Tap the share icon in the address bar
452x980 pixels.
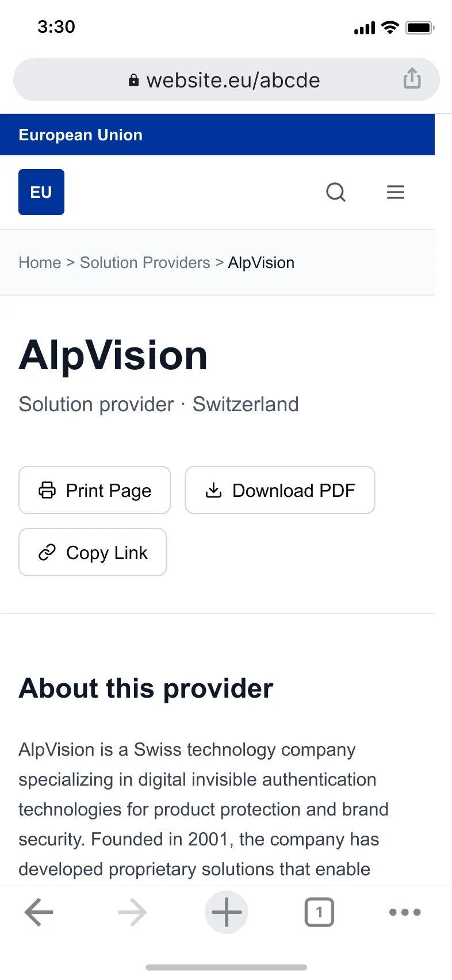412,79
